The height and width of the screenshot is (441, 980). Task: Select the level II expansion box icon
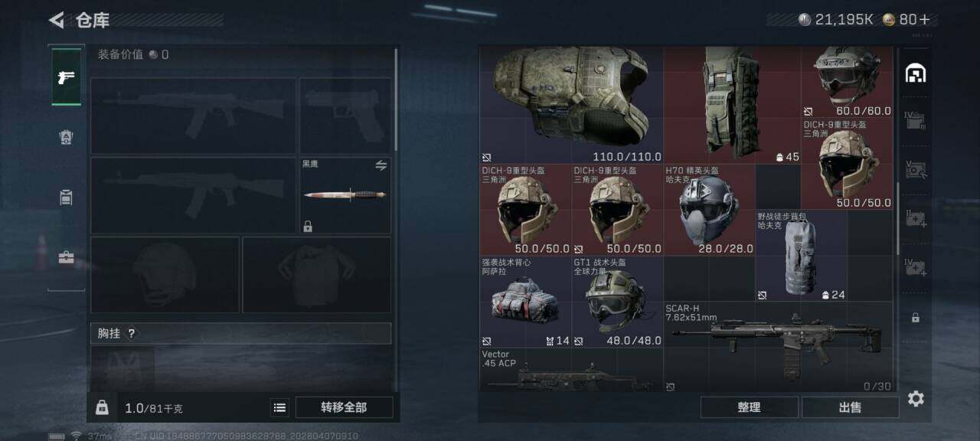(916, 218)
